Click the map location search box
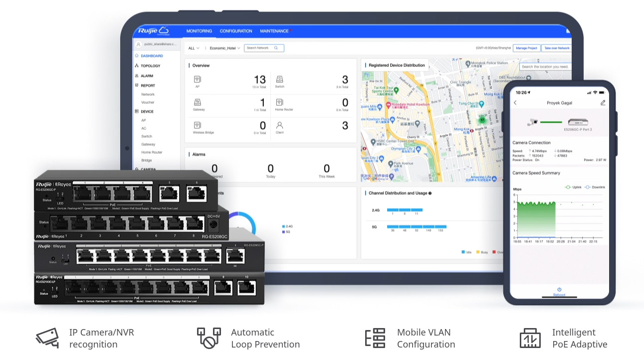Image resolution: width=644 pixels, height=362 pixels. 545,66
